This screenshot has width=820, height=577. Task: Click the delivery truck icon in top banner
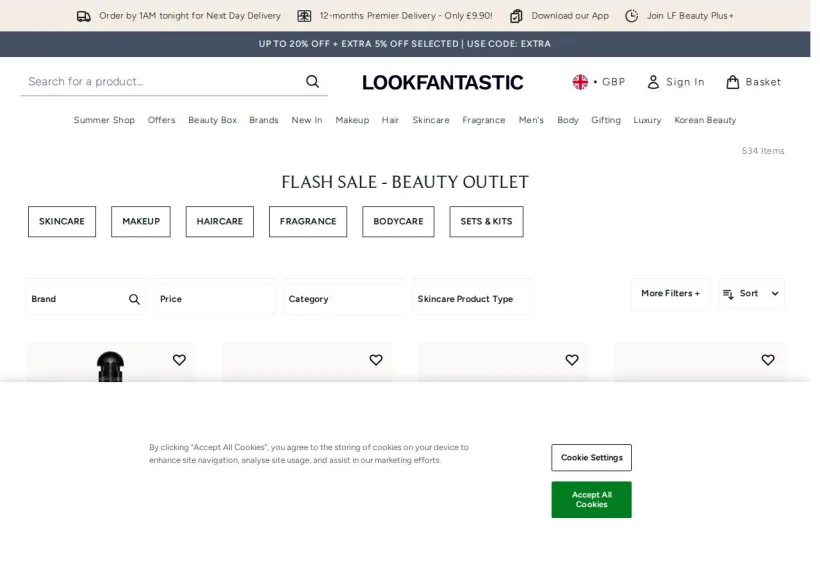84,16
